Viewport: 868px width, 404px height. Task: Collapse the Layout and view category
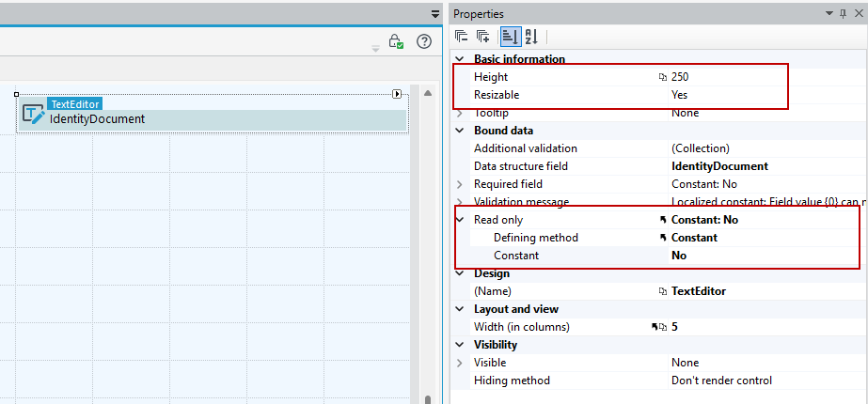tap(459, 309)
